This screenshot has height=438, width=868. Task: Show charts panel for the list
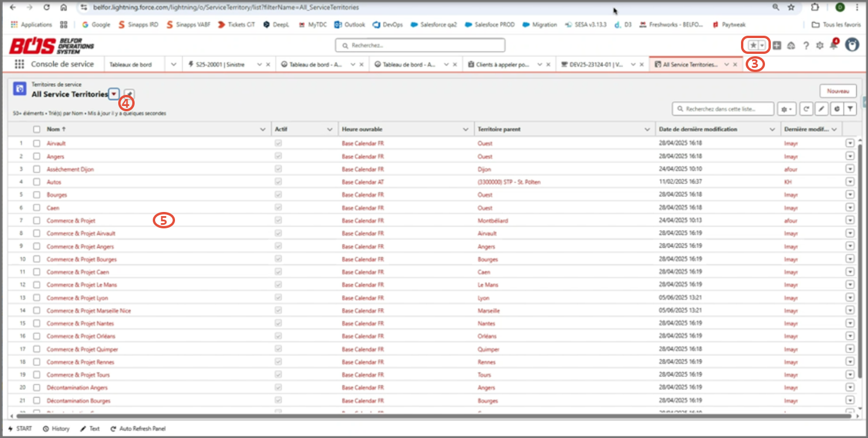(836, 108)
